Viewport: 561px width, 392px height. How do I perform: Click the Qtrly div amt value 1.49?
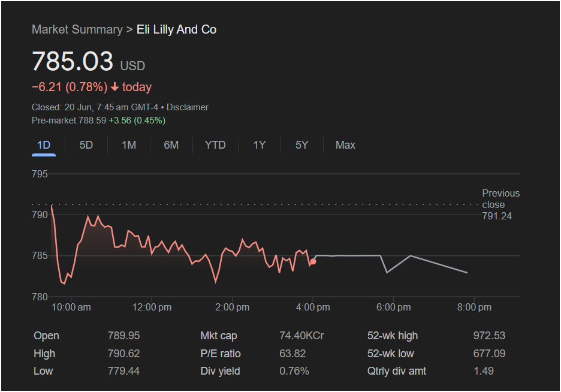484,371
